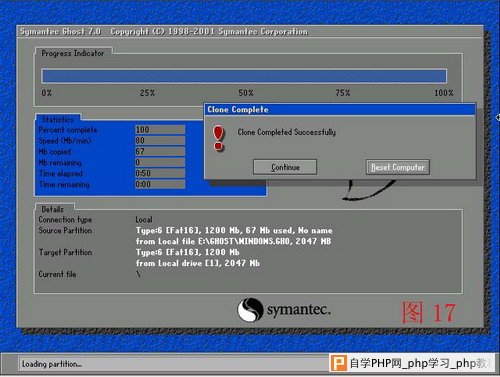Click the red exclamation mark icon
Viewport: 500px width, 377px height.
(218, 138)
